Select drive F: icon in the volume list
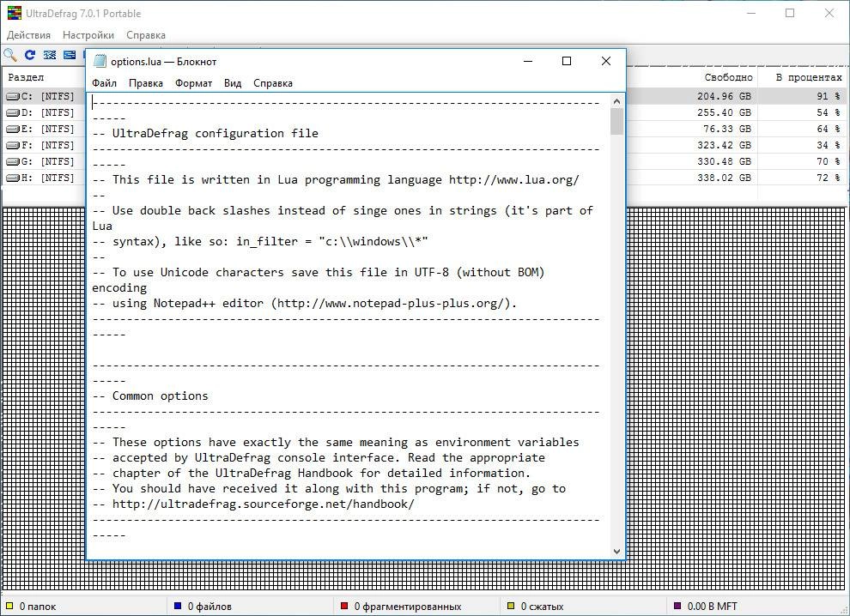Image resolution: width=850 pixels, height=616 pixels. (x=13, y=145)
